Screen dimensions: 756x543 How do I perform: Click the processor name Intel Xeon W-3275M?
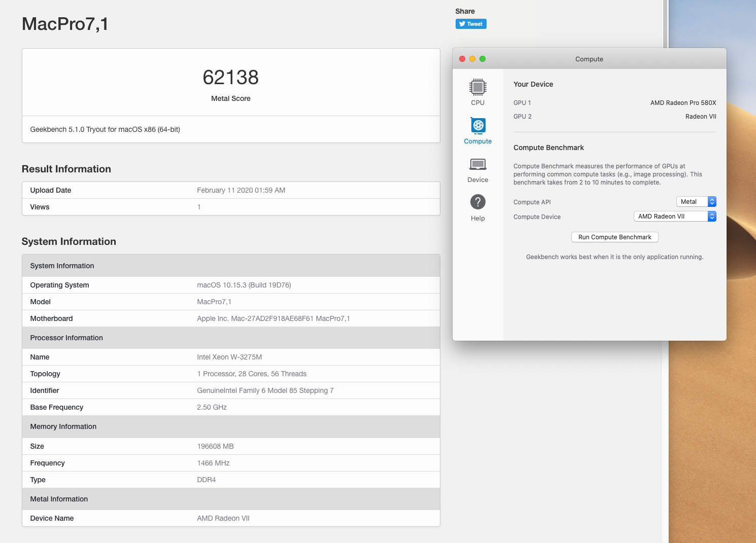(x=229, y=357)
